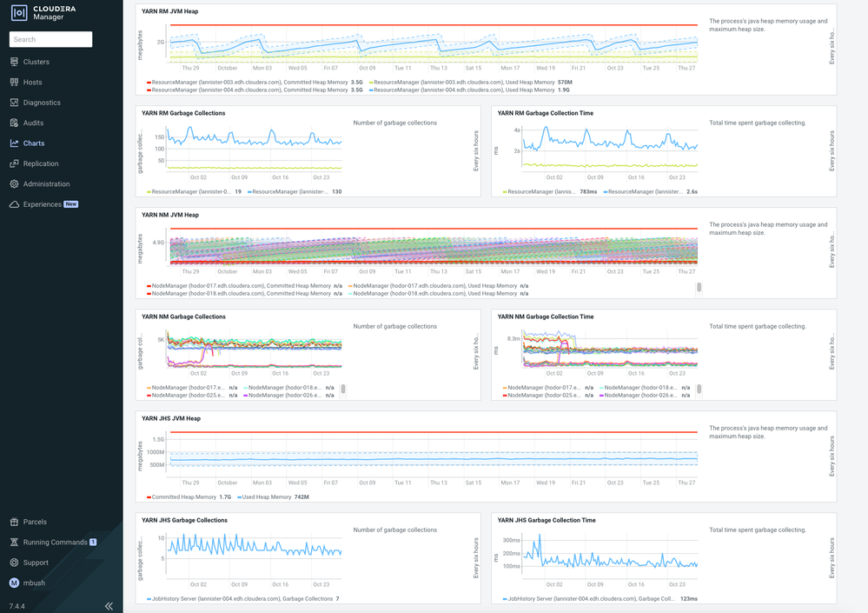Toggle lannister-004 Used Heap Memory blue swatch
Viewport: 868px width, 613px height.
(372, 90)
